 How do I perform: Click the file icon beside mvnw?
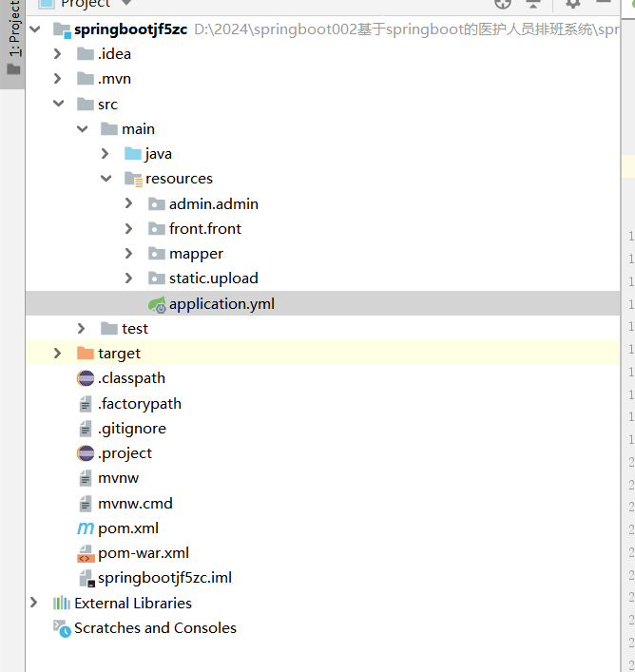86,478
